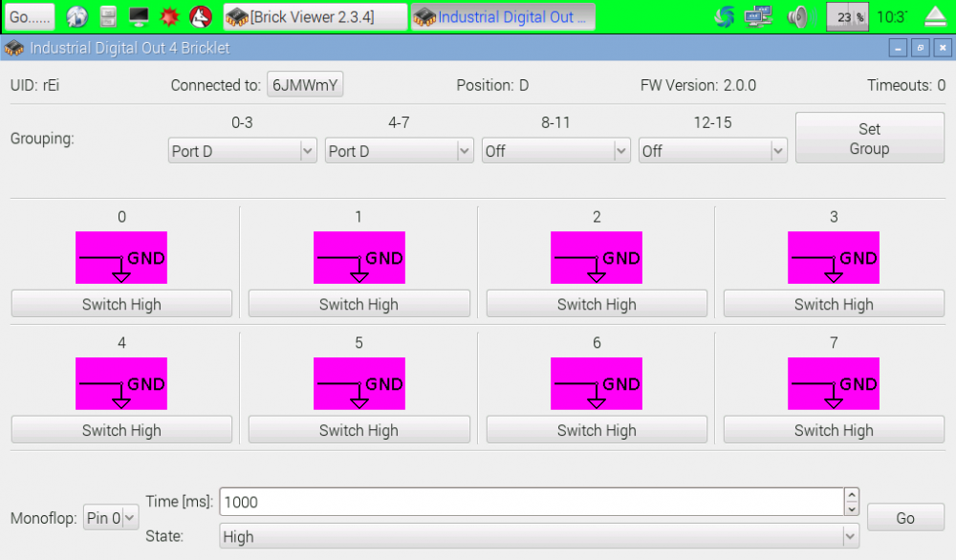The image size is (956, 560).
Task: Open the 0-3 grouping dropdown
Action: point(242,151)
